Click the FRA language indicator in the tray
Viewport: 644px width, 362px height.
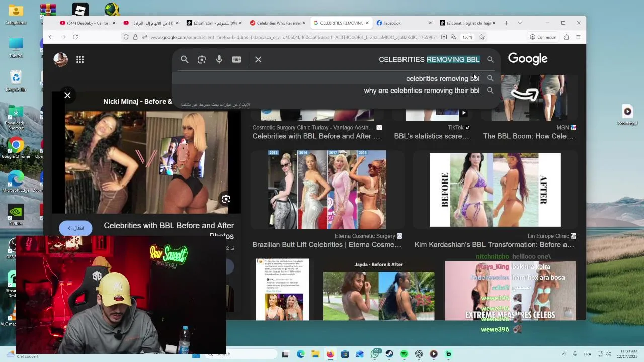pyautogui.click(x=589, y=354)
